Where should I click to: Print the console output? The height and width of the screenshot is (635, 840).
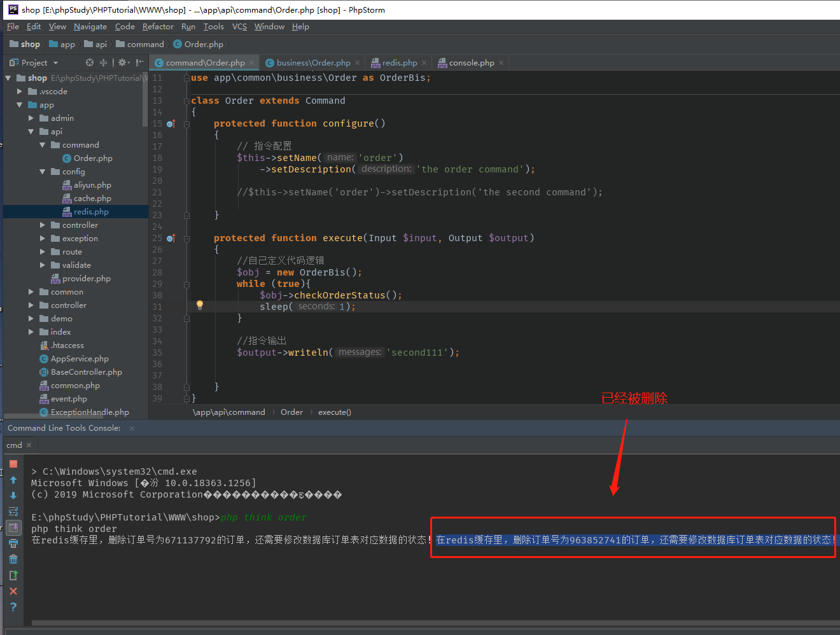(13, 543)
